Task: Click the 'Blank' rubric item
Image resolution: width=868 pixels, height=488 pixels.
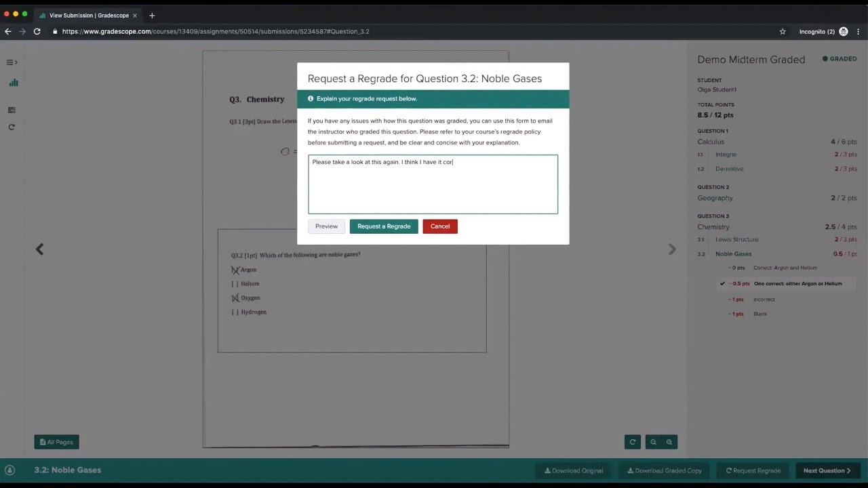Action: pos(760,314)
